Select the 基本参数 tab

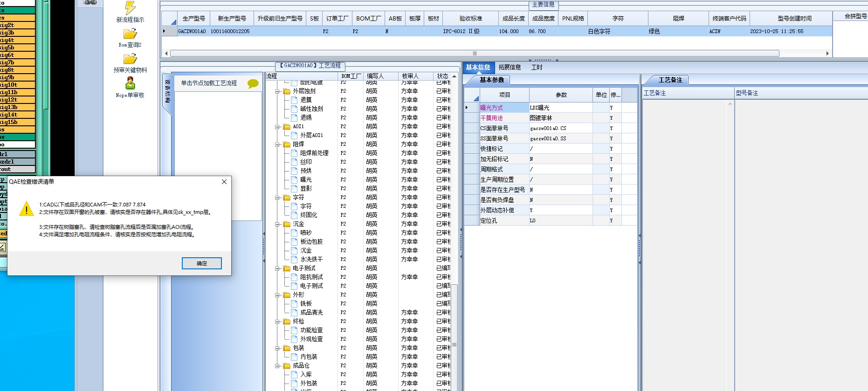tap(492, 80)
